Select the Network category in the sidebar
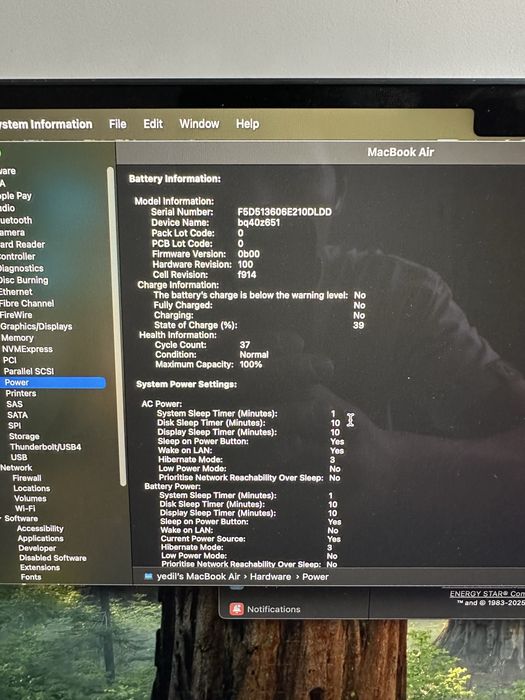This screenshot has width=525, height=700. [x=16, y=467]
